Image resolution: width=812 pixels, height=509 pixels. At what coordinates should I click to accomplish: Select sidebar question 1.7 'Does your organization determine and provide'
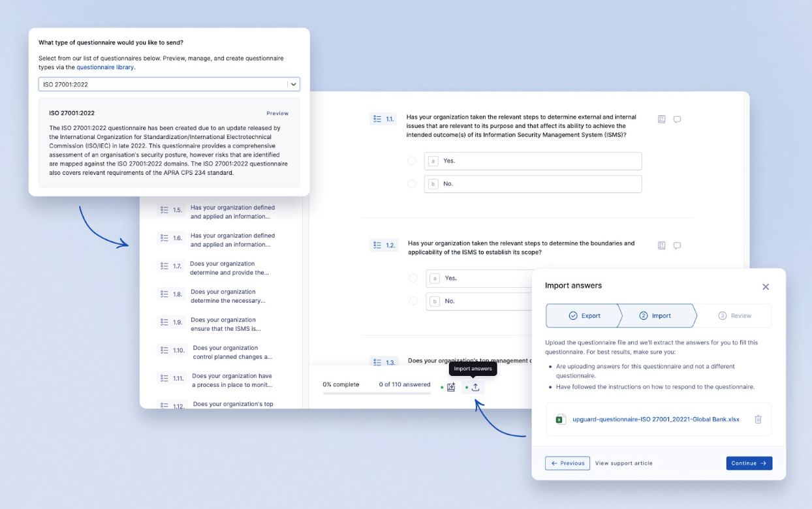(229, 268)
